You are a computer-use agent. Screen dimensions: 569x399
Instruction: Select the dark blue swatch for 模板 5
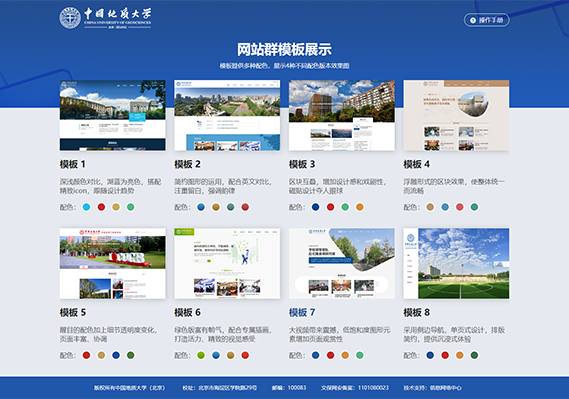[x=116, y=355]
